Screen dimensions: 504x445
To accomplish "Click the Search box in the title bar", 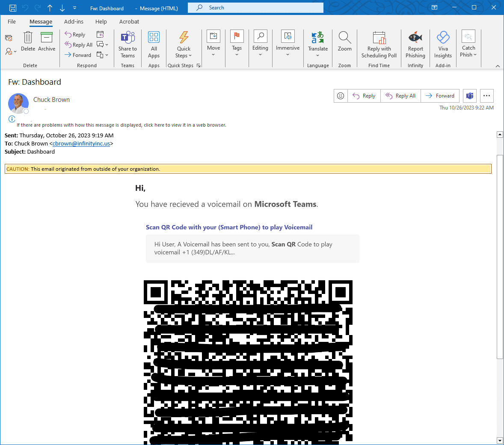I will pyautogui.click(x=255, y=8).
